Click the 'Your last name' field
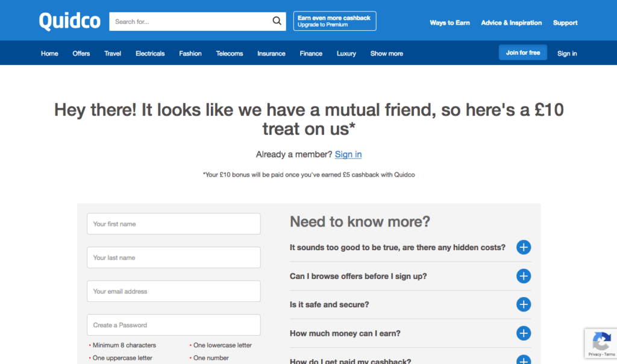 (x=174, y=257)
